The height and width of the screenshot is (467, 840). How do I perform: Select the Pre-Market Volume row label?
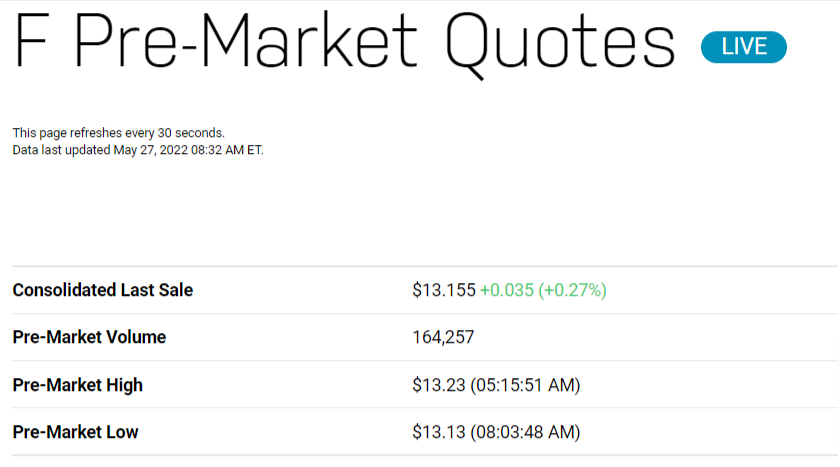(x=89, y=337)
